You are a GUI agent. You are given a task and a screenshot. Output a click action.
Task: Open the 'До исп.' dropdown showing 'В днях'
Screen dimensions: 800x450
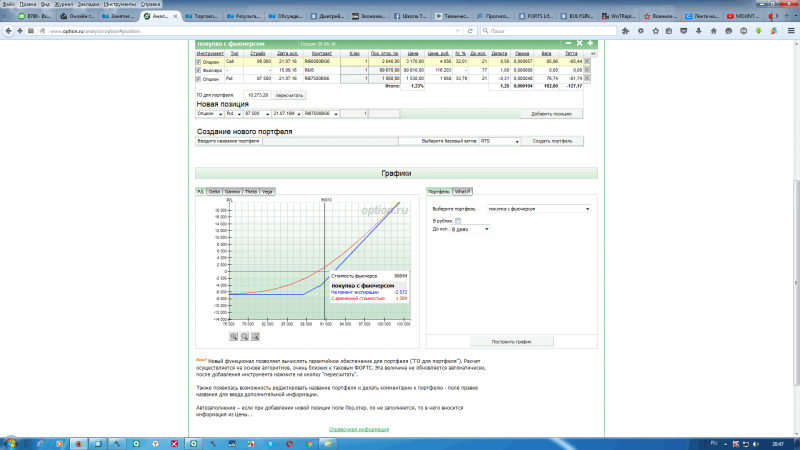pyautogui.click(x=470, y=229)
